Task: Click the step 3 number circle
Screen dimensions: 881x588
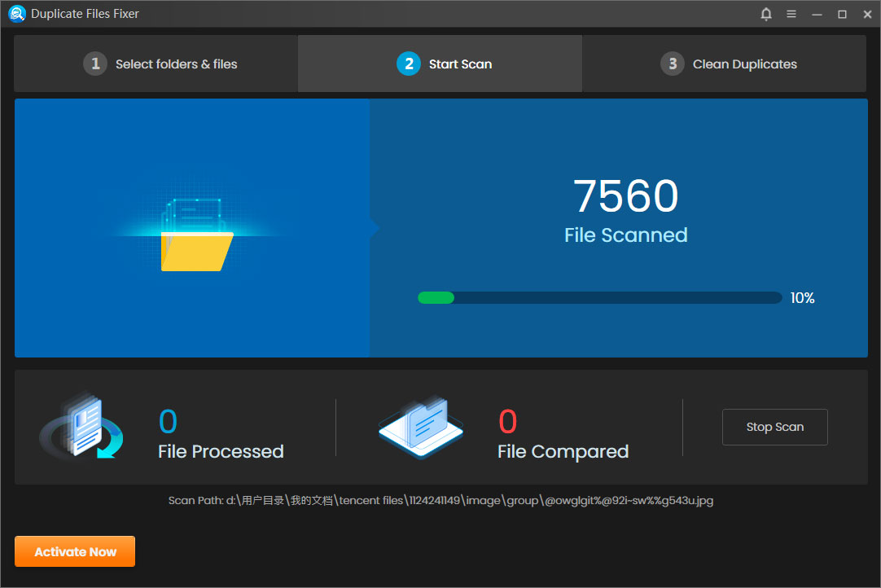Action: pyautogui.click(x=672, y=64)
